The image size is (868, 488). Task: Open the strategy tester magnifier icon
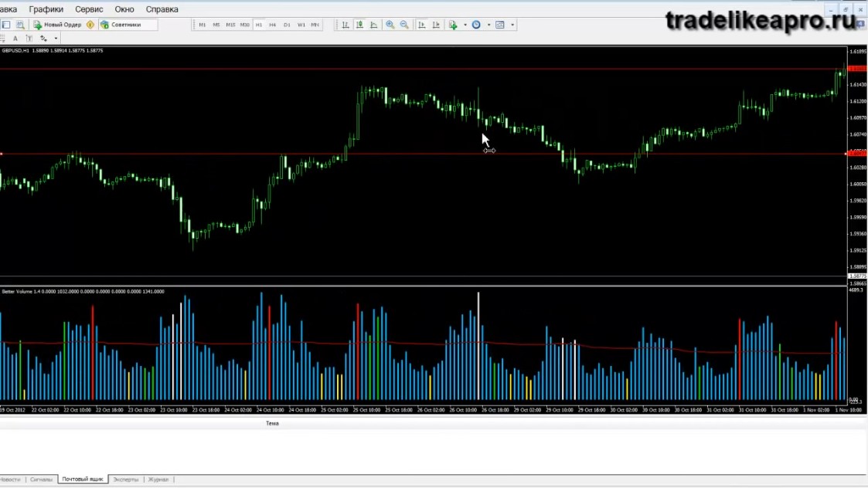(20, 25)
